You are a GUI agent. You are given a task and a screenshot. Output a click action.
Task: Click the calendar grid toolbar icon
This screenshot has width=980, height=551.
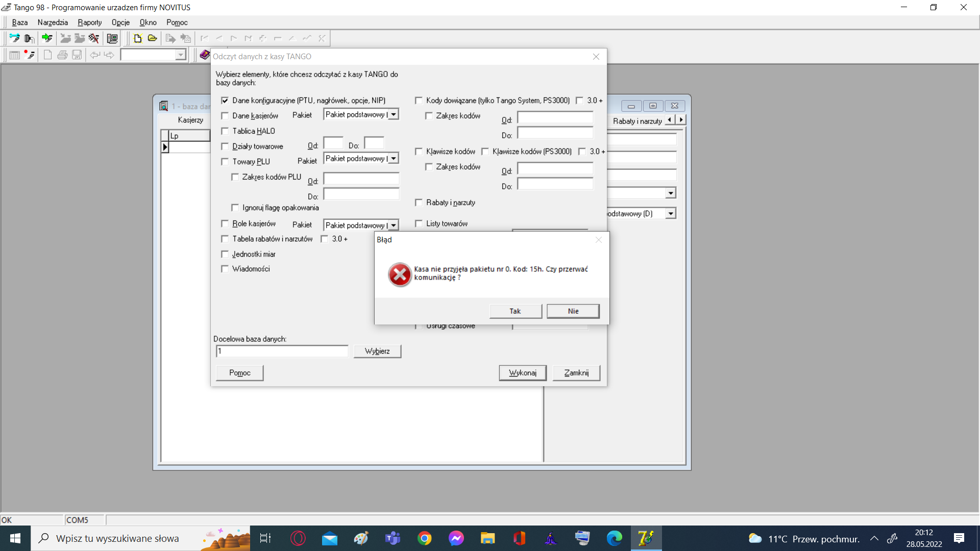pyautogui.click(x=15, y=55)
